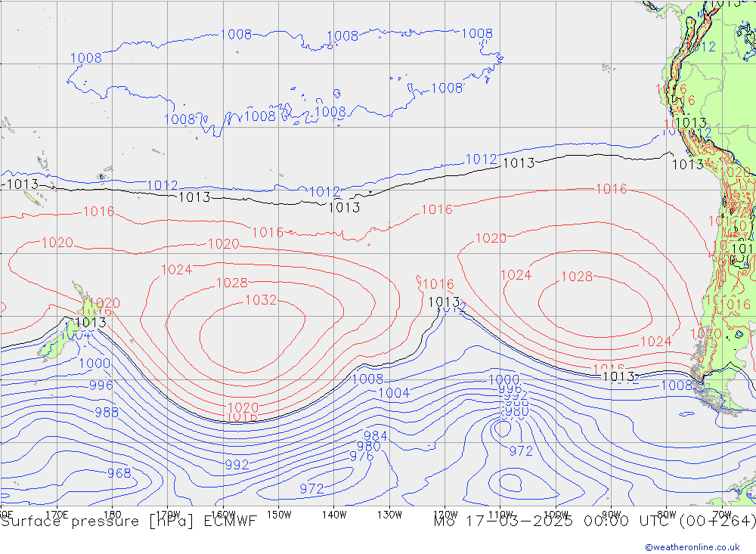This screenshot has width=756, height=554.
Task: Click the 968 low pressure label
Action: [x=119, y=473]
